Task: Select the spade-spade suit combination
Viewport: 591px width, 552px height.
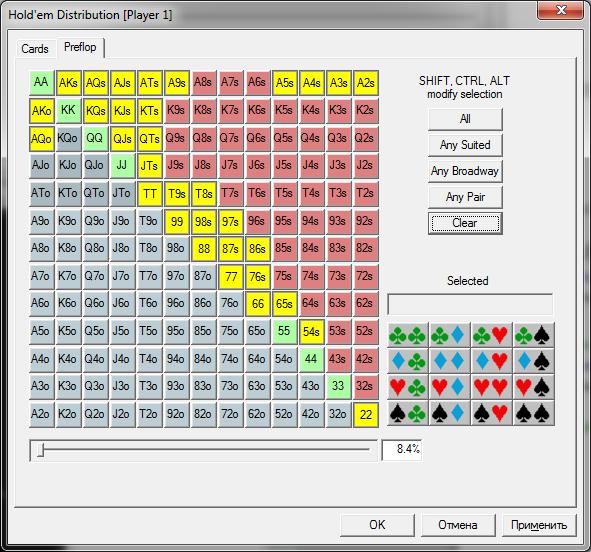Action: (x=533, y=413)
